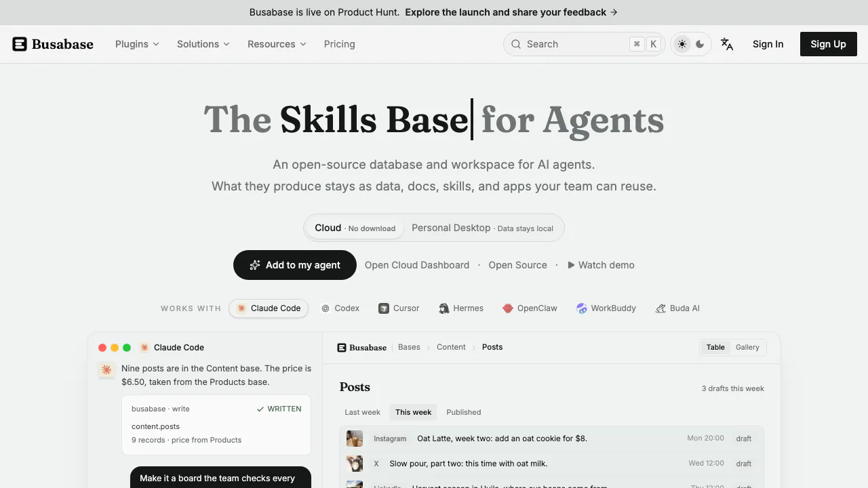Click the 3 drafts this week text

click(733, 388)
